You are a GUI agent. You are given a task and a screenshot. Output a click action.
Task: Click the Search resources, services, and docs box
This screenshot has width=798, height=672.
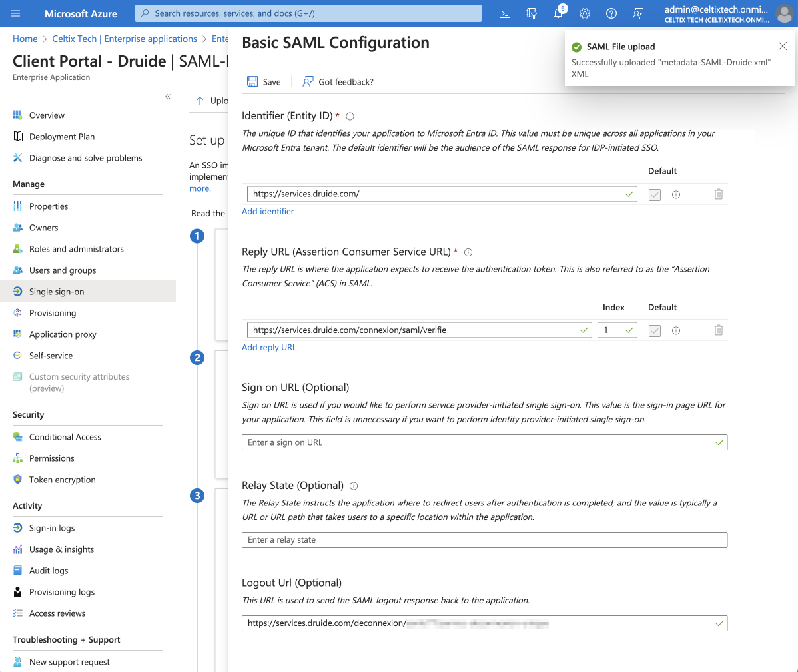[308, 13]
